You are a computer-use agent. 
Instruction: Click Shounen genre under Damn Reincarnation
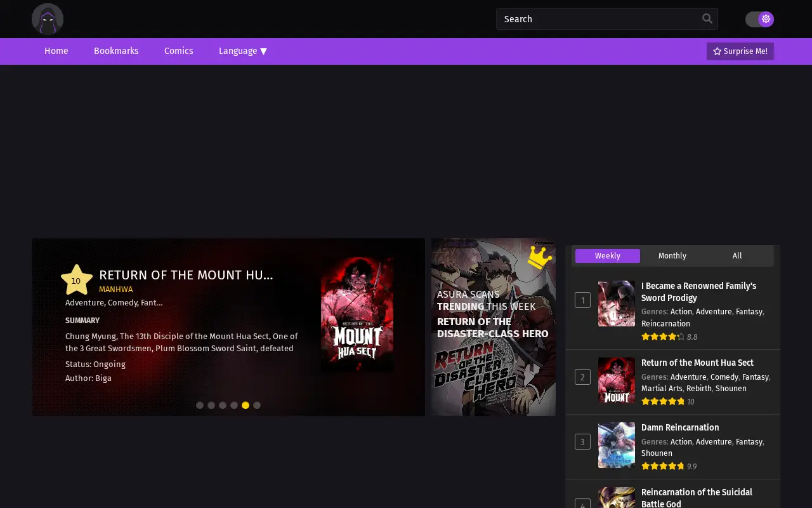tap(657, 453)
